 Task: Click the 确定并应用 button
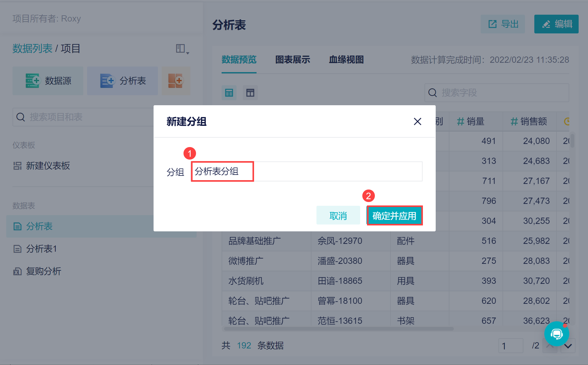394,215
